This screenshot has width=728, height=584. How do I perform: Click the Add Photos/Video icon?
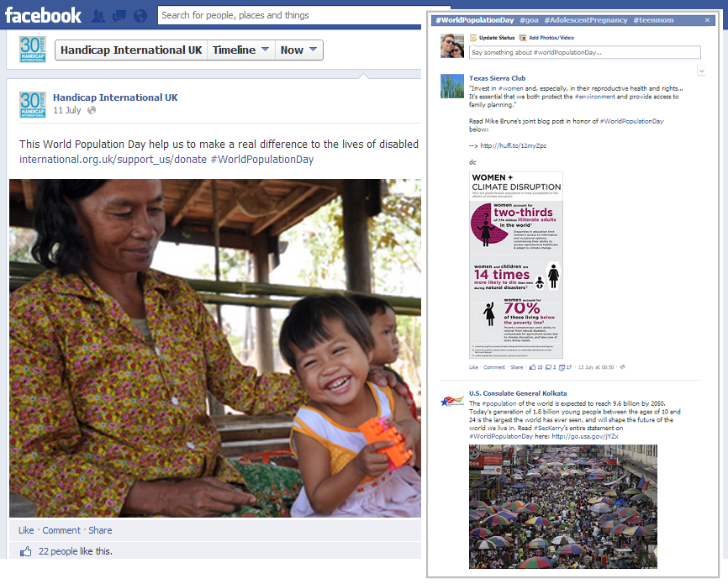tap(522, 38)
